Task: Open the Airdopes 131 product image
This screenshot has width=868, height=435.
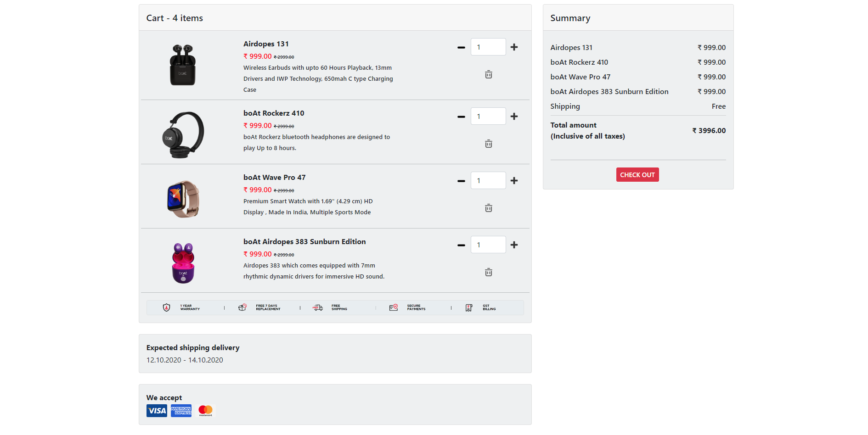Action: click(x=183, y=65)
